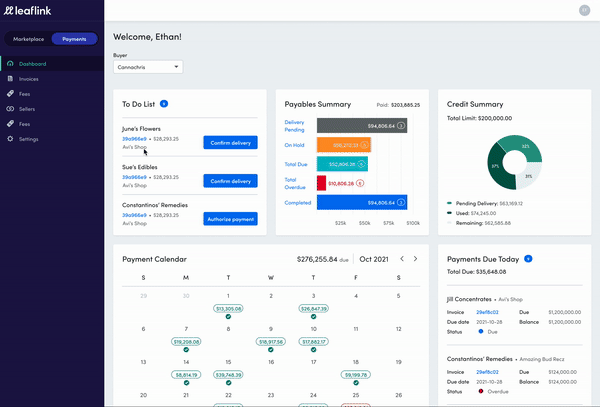
Task: Open Sue's Edibles invoice link 39a966e9
Action: pos(134,177)
